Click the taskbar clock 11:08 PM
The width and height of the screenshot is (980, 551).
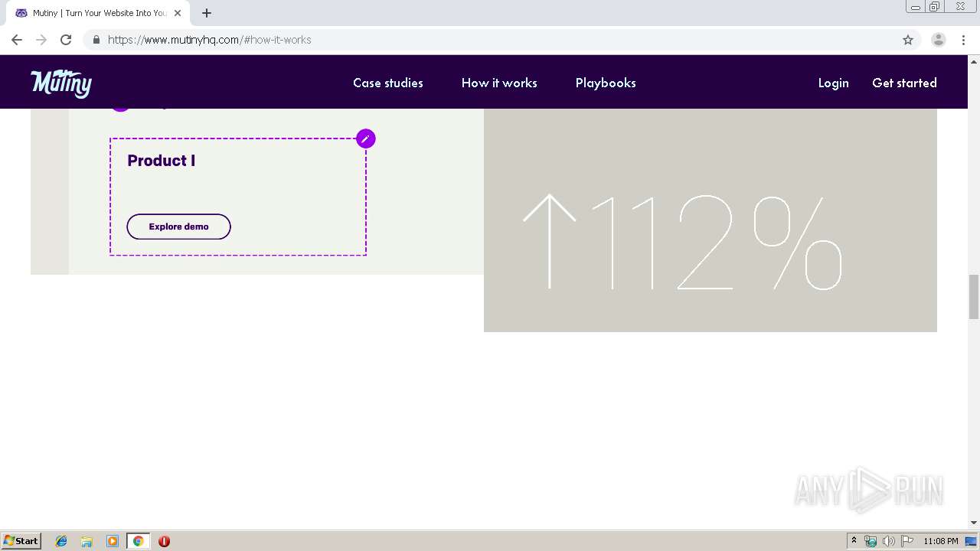(x=941, y=541)
